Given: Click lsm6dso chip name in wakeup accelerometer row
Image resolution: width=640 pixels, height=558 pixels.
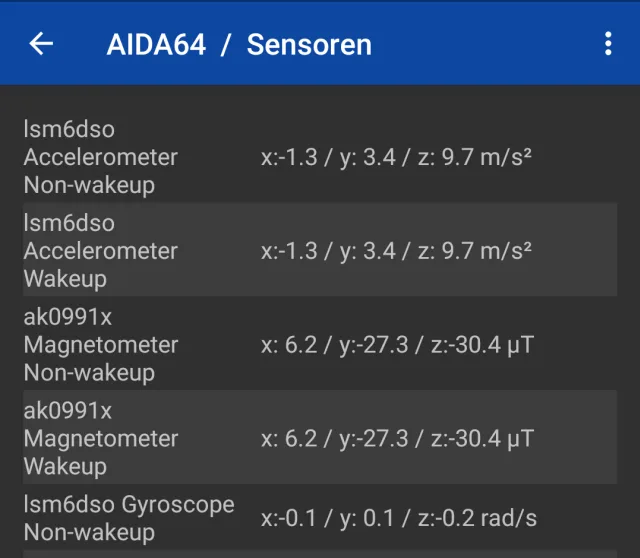Looking at the screenshot, I should point(69,223).
